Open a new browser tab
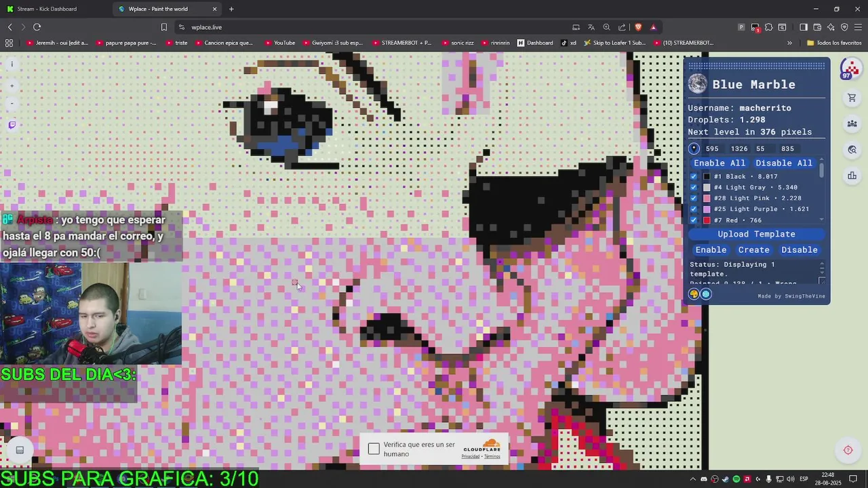Screen dimensions: 868x488 point(231,9)
